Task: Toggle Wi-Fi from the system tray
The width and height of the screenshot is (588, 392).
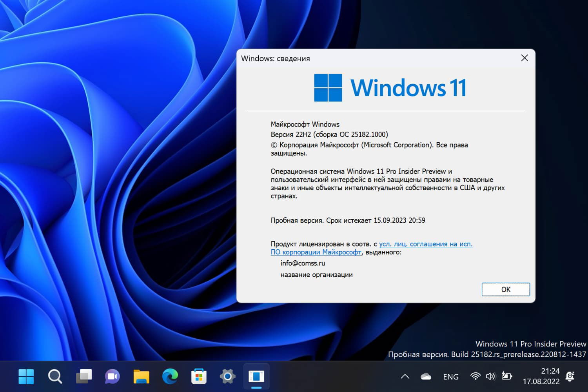Action: [475, 376]
